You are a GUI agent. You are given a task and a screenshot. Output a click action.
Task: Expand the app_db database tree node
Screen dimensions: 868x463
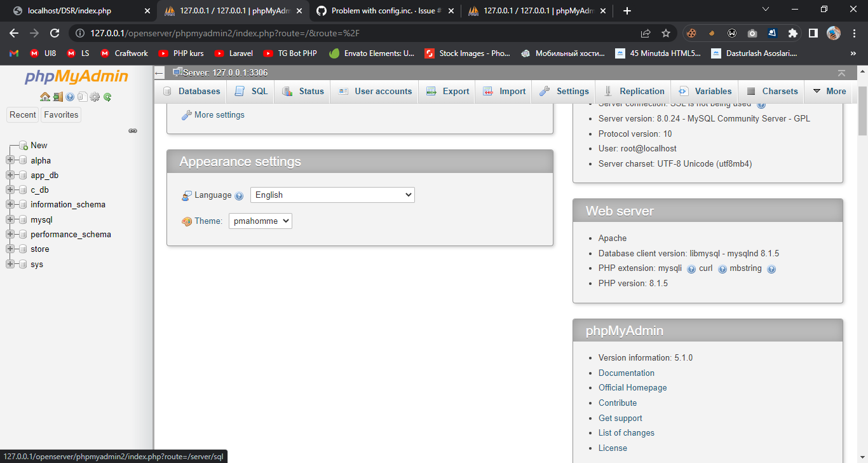[10, 175]
